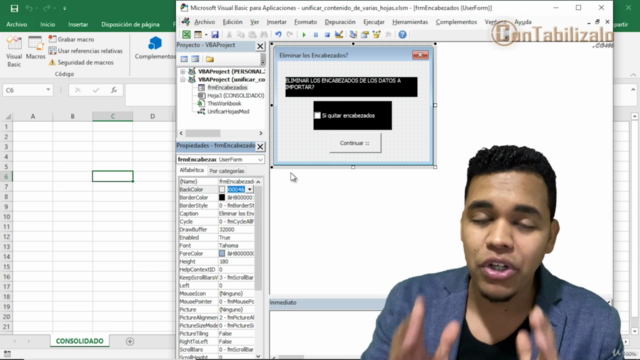Viewport: 640px width, 360px height.
Task: Select the CONSOLIDADO sheet tab
Action: (80, 341)
